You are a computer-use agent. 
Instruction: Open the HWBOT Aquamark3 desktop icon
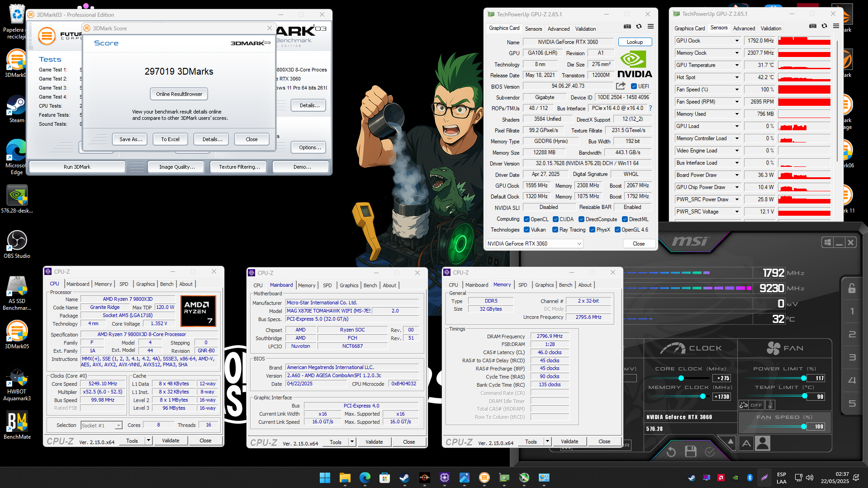click(17, 385)
